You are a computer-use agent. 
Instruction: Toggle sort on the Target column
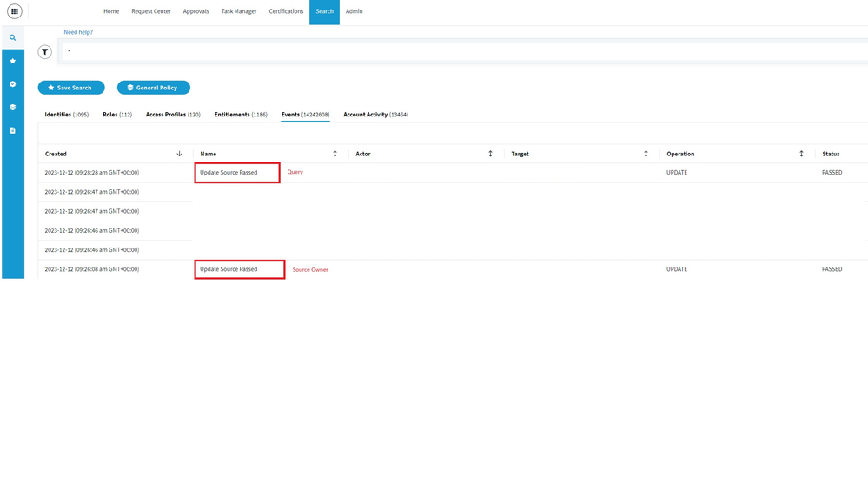tap(646, 154)
